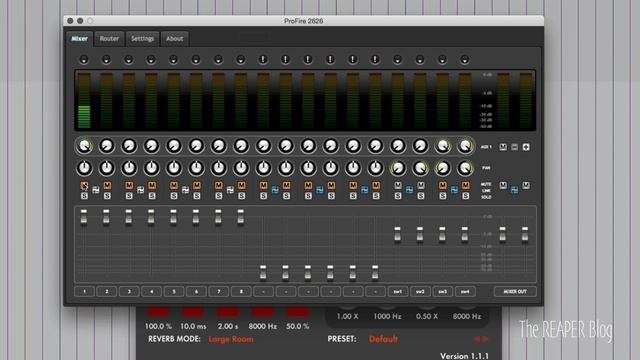Click channel label button 4
Viewport: 640px width, 360px height.
click(151, 291)
